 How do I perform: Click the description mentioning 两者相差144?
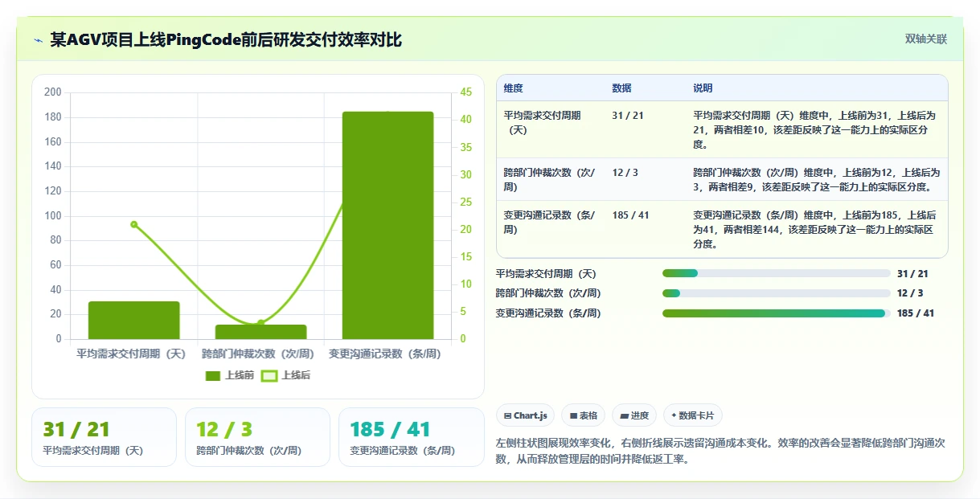coord(815,230)
